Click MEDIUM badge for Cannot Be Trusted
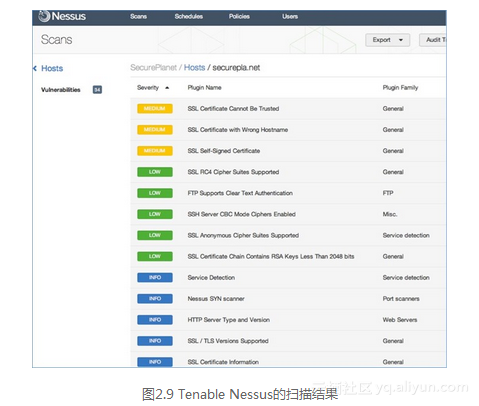The height and width of the screenshot is (406, 479). tap(155, 109)
